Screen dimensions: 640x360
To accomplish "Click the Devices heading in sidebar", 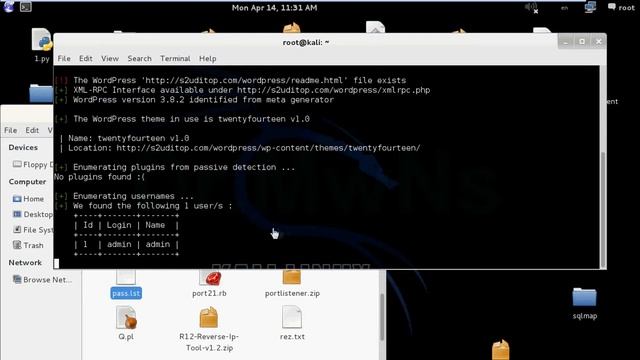I will click(x=23, y=147).
